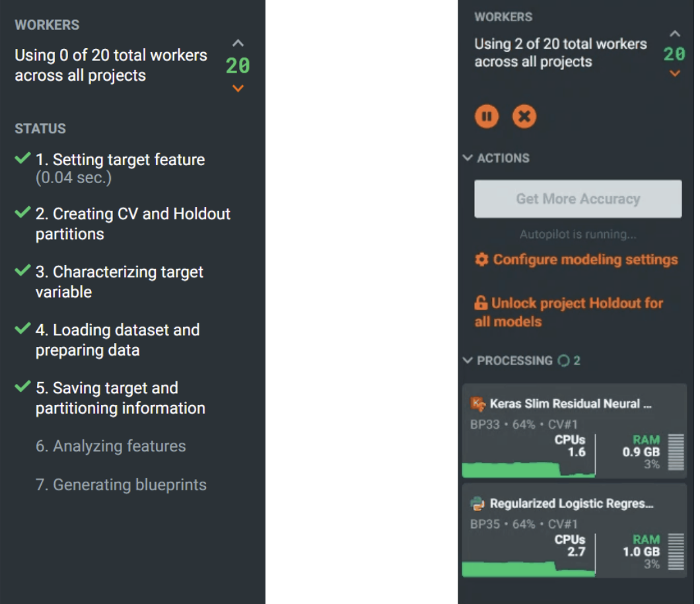
Task: Collapse the PROCESSING section
Action: click(468, 361)
